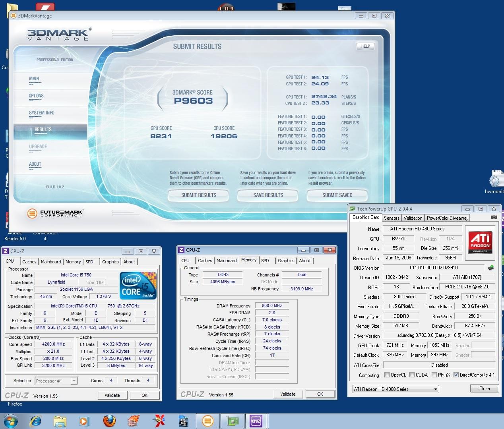The height and width of the screenshot is (429, 504).
Task: Toggle the OpenCL checkbox in GPU-Z
Action: tap(387, 375)
